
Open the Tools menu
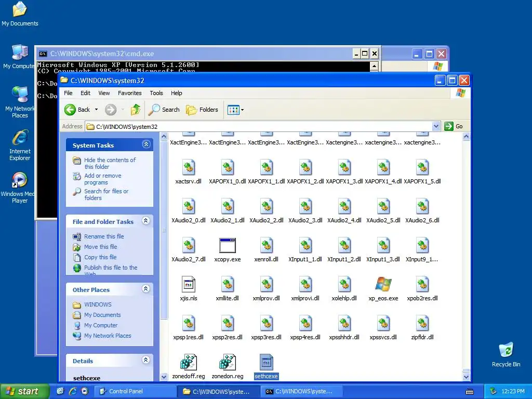pyautogui.click(x=156, y=93)
